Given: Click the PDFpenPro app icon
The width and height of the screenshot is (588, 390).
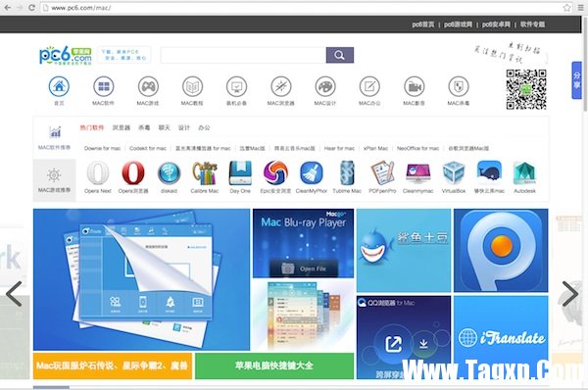Looking at the screenshot, I should tap(382, 172).
